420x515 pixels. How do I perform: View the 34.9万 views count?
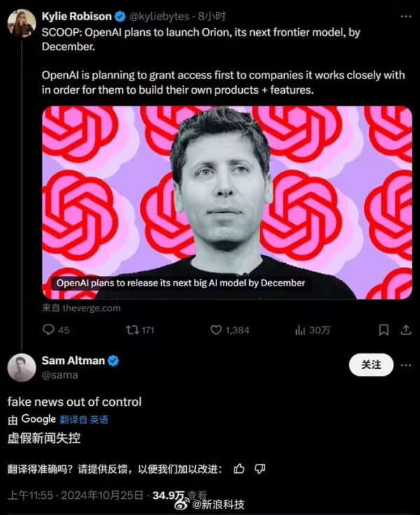tap(179, 495)
